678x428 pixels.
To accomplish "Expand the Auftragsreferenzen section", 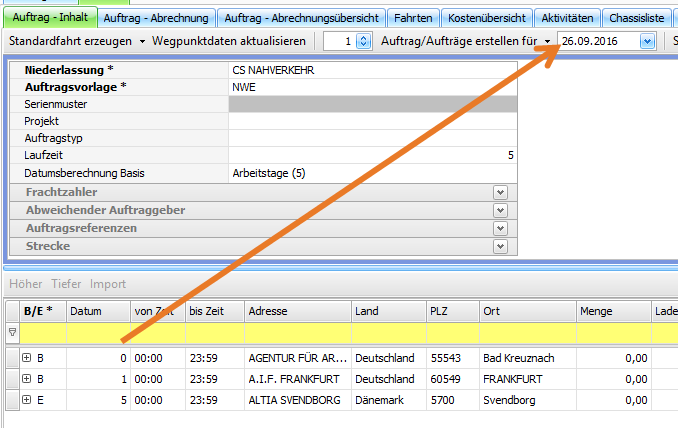I will click(x=500, y=228).
